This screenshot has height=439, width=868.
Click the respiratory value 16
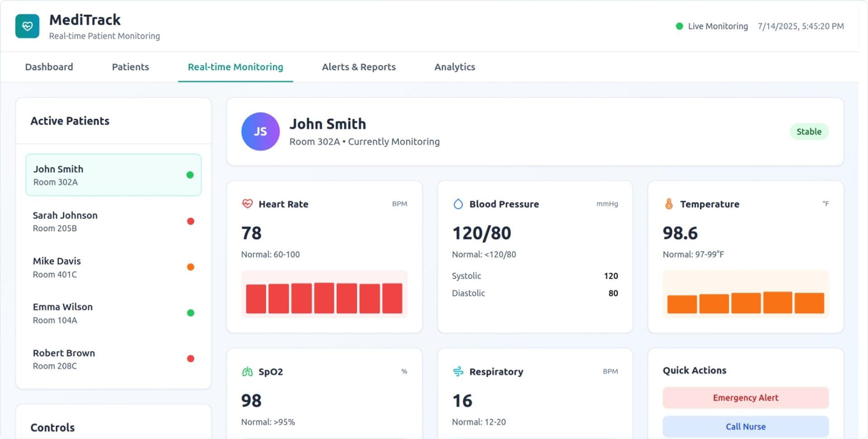[x=462, y=401]
